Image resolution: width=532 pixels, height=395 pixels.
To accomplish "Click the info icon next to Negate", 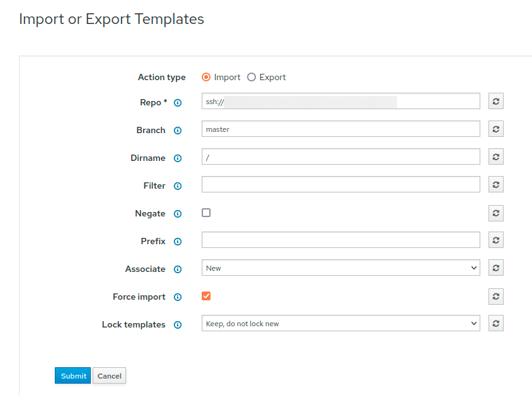I will coord(178,214).
